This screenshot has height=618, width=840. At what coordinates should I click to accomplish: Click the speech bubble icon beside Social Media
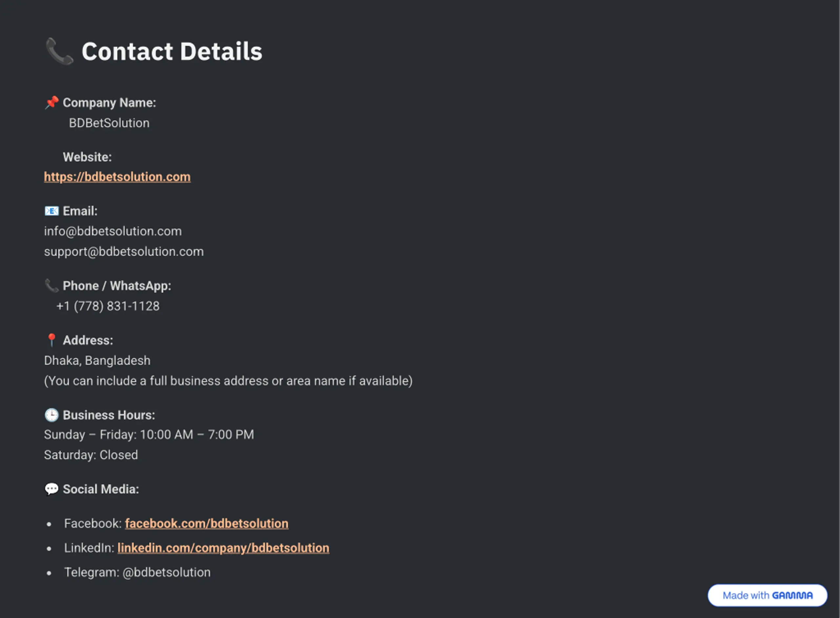pyautogui.click(x=52, y=489)
